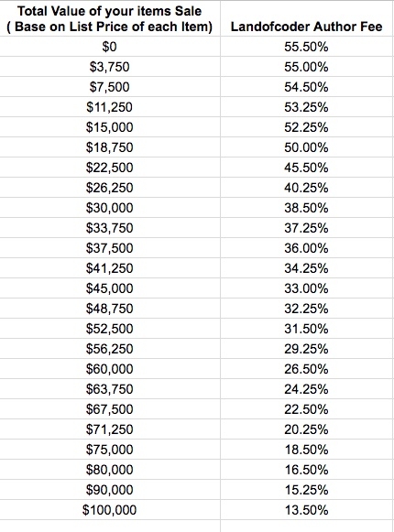Select the 32.25% fee cell
This screenshot has height=532, width=394.
tap(306, 309)
